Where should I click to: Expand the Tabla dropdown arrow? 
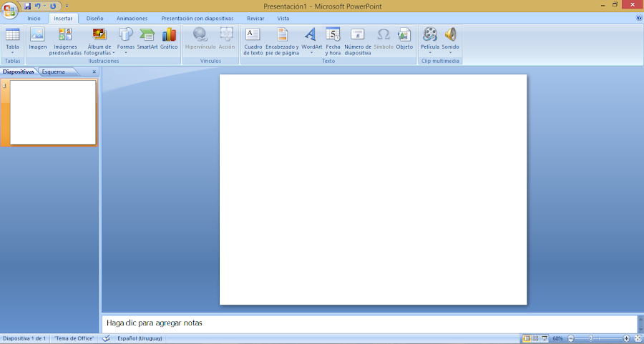pos(12,52)
